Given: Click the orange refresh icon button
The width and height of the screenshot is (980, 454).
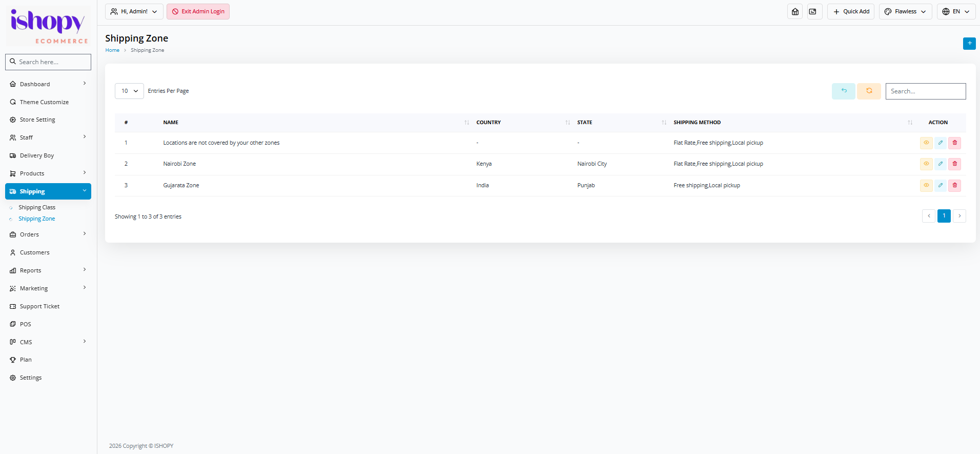Looking at the screenshot, I should tap(869, 91).
